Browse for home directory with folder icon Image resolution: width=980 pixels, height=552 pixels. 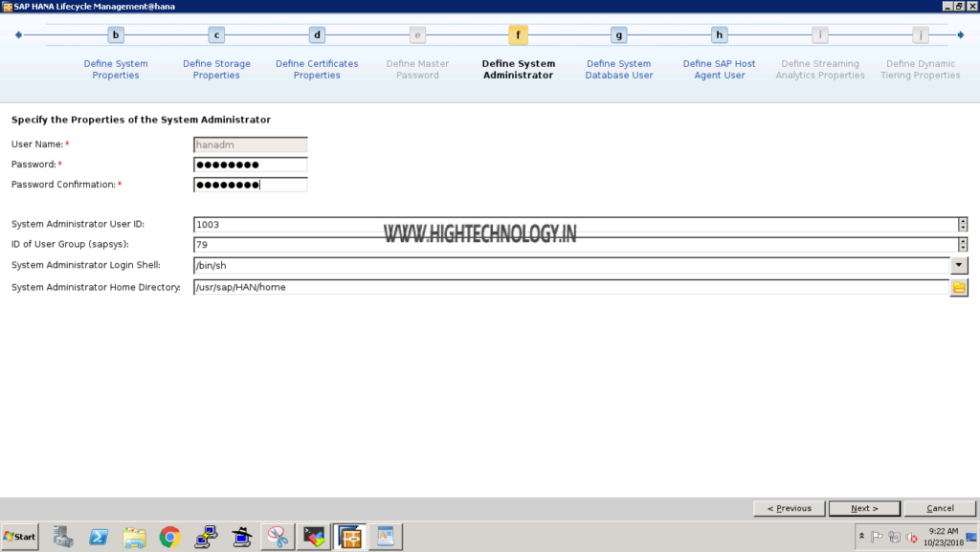[959, 287]
